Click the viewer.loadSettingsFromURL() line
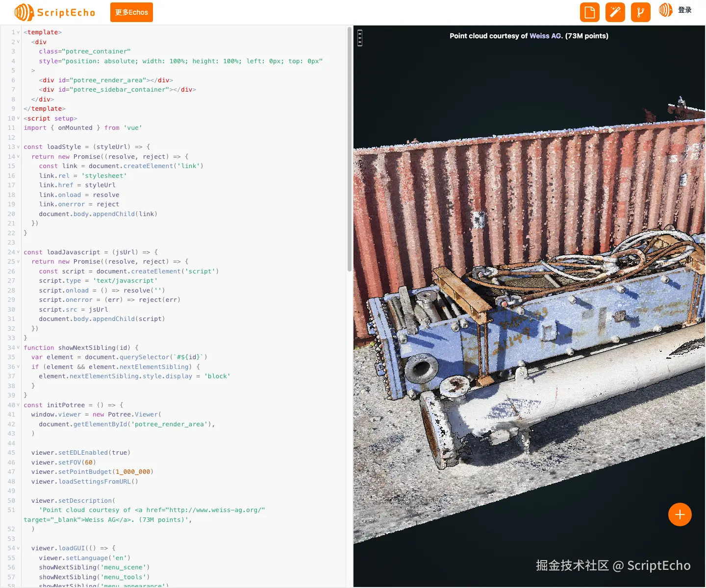The width and height of the screenshot is (706, 588). (x=85, y=482)
